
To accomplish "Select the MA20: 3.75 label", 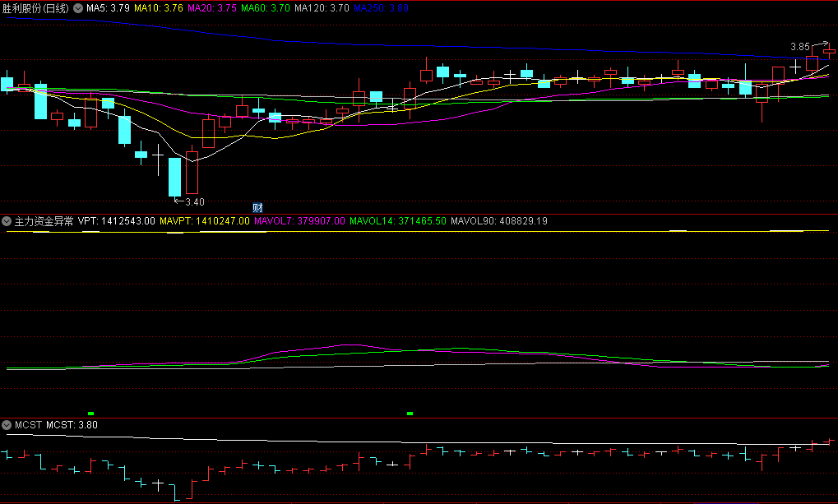I will tap(211, 8).
